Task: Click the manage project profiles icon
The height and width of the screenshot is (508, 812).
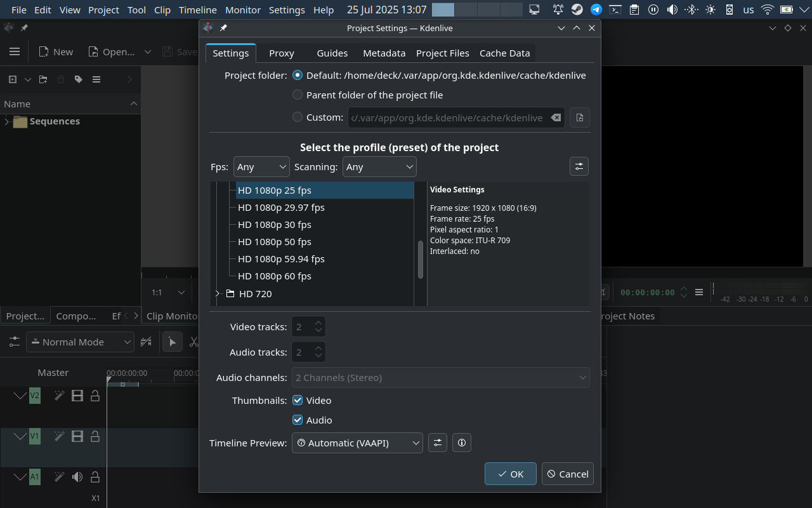Action: (579, 166)
